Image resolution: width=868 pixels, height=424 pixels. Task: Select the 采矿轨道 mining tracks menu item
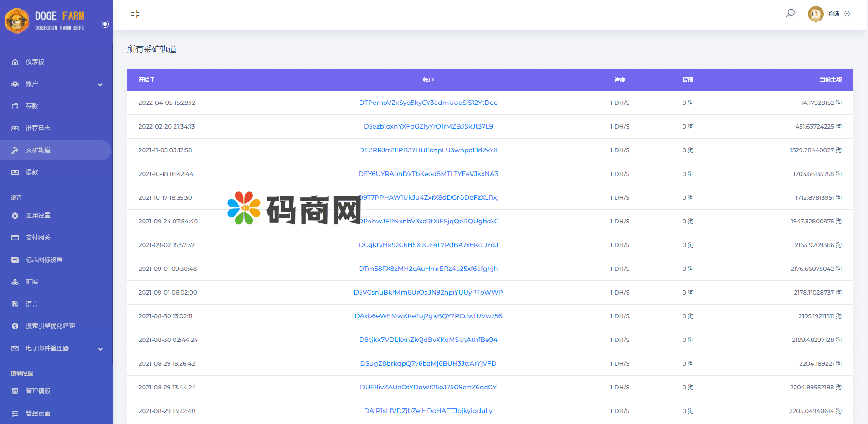tap(38, 150)
